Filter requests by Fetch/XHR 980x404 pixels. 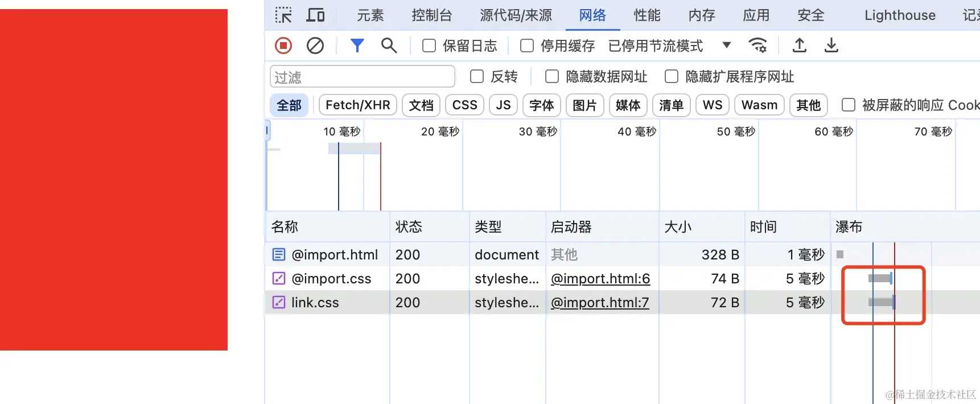click(x=358, y=105)
